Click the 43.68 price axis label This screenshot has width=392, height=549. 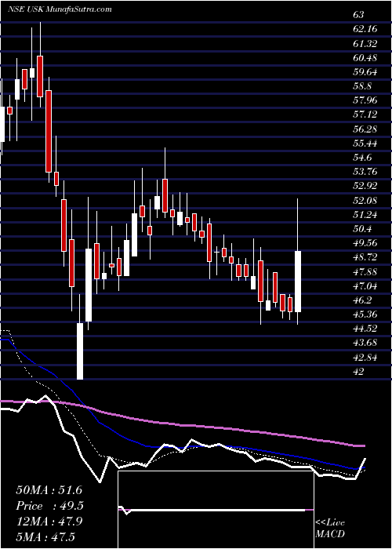point(365,344)
